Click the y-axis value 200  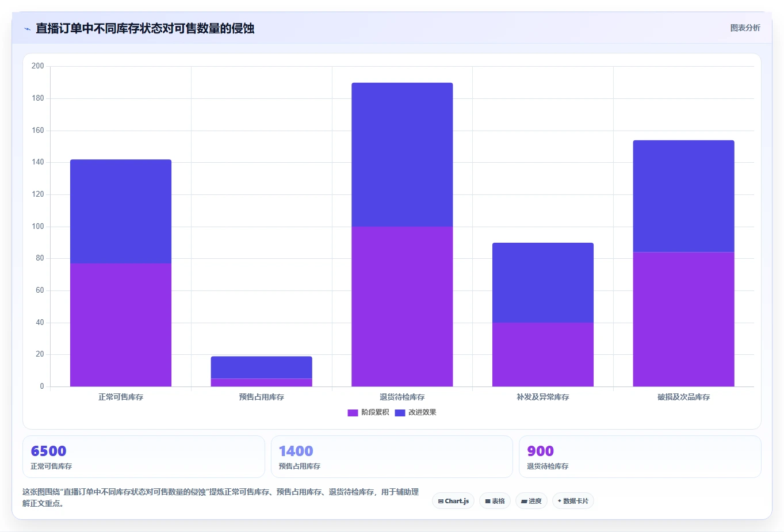38,66
